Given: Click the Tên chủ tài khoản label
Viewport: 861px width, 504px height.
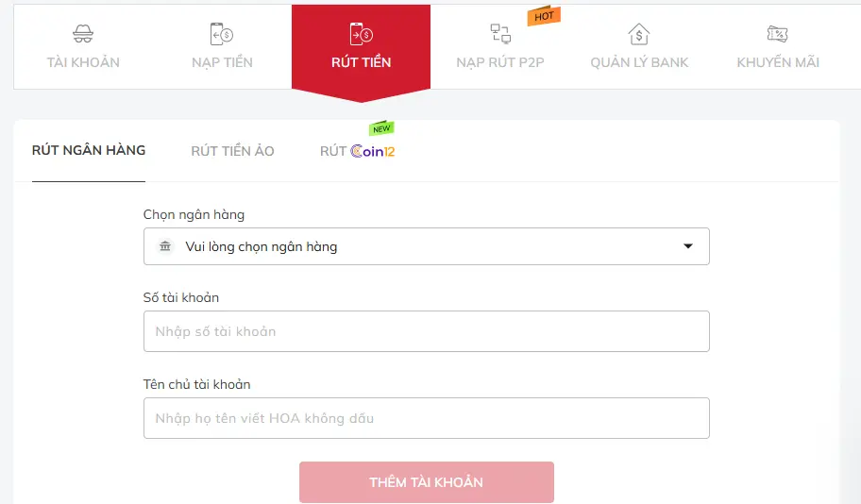Looking at the screenshot, I should tap(196, 384).
